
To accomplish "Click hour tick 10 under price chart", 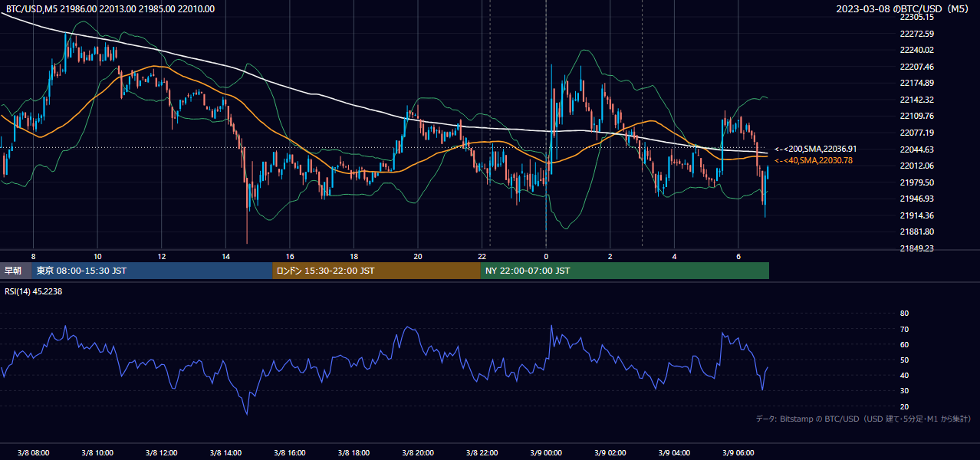I will coord(97,256).
